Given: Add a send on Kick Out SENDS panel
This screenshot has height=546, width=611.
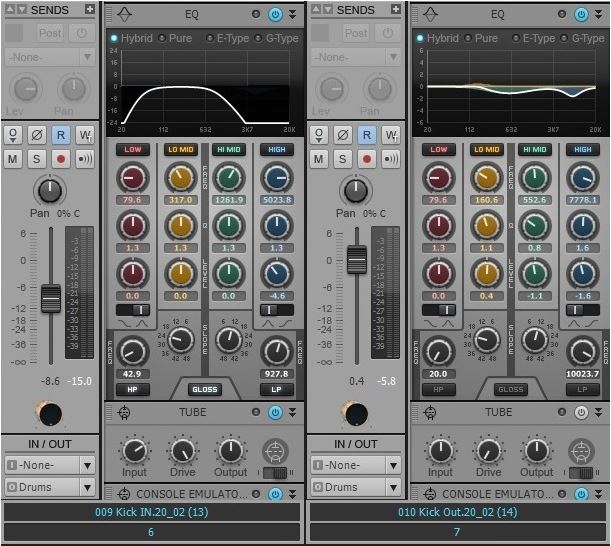Looking at the screenshot, I should (x=396, y=9).
